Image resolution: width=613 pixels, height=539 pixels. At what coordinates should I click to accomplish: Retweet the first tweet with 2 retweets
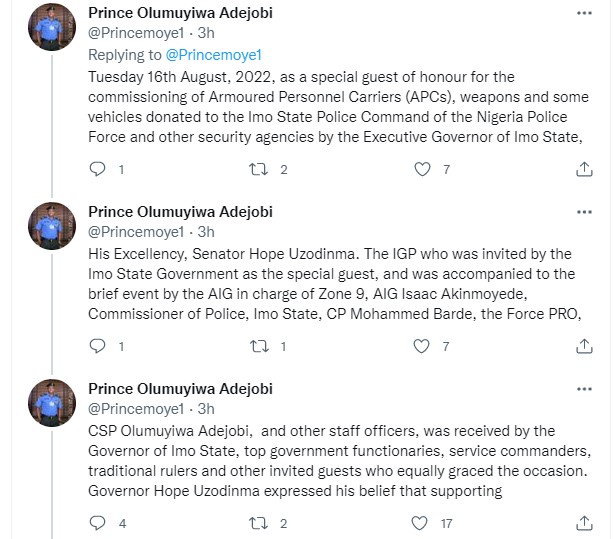click(256, 170)
